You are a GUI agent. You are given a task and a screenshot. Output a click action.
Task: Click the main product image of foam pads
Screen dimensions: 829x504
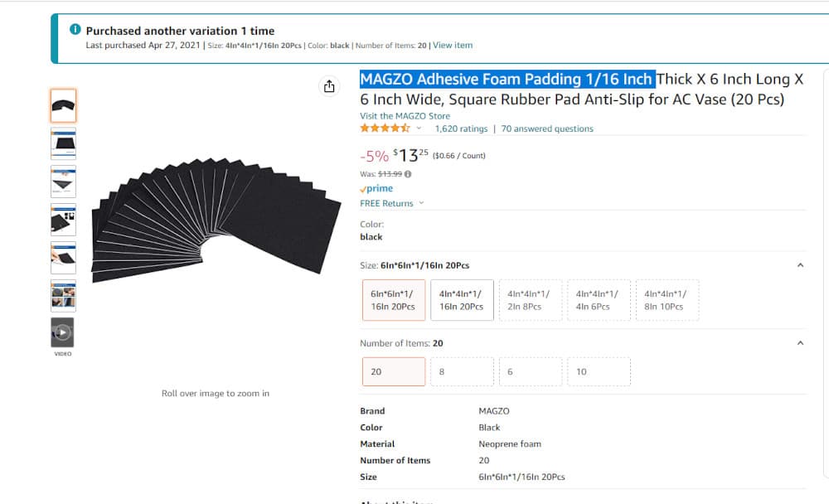point(216,219)
